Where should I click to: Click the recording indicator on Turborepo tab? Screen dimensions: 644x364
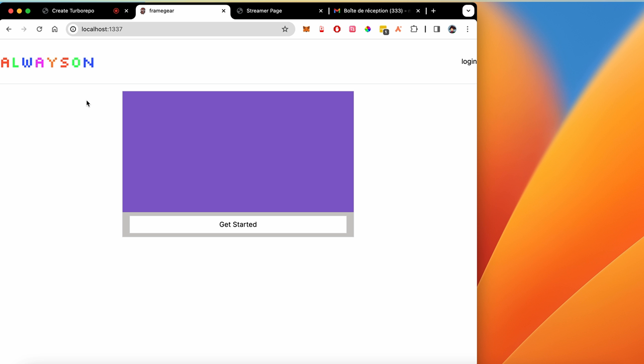coord(116,11)
